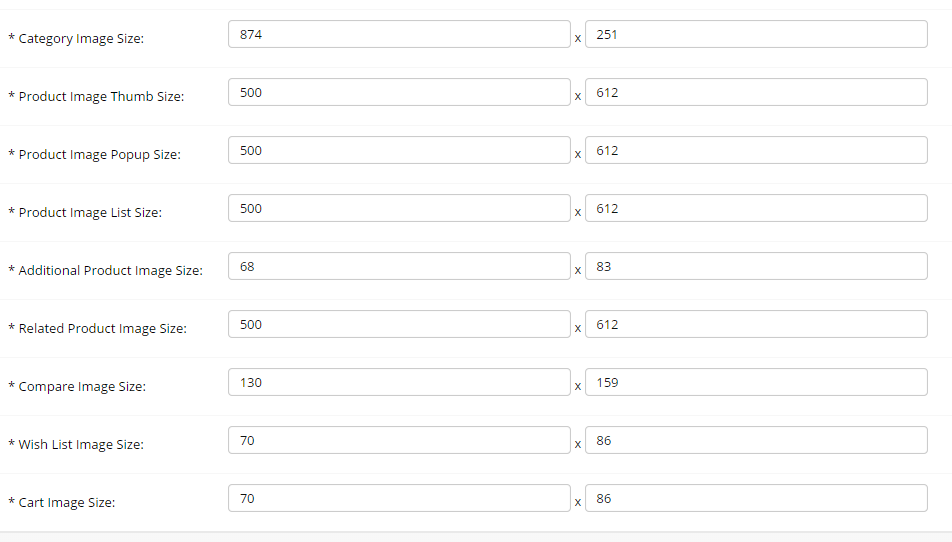Focus the Product Image Thumb Size height field
Screen dimensions: 952x542
click(x=756, y=93)
